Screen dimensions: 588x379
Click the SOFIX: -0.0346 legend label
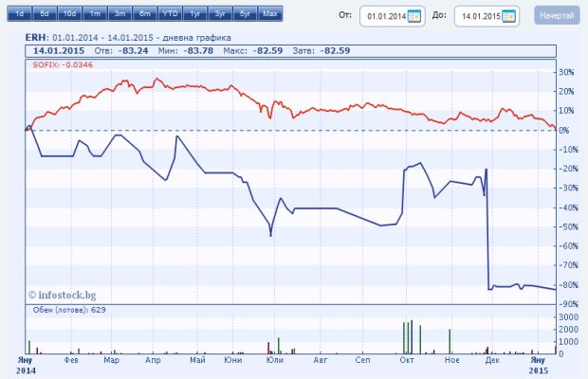(x=63, y=64)
